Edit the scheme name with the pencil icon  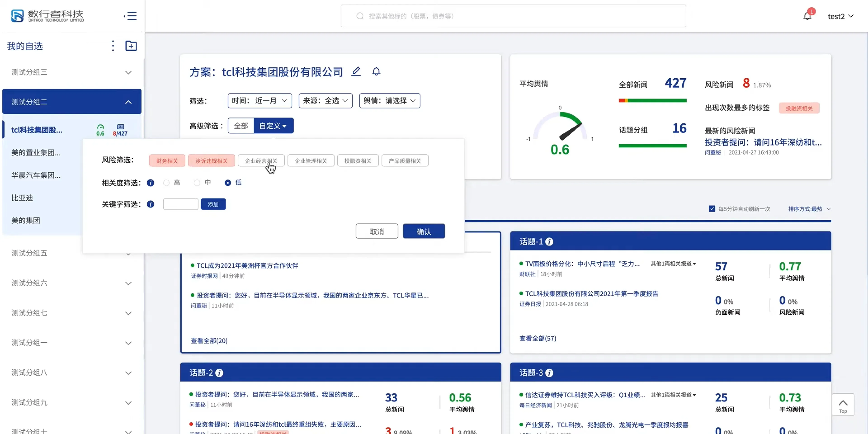click(x=356, y=71)
